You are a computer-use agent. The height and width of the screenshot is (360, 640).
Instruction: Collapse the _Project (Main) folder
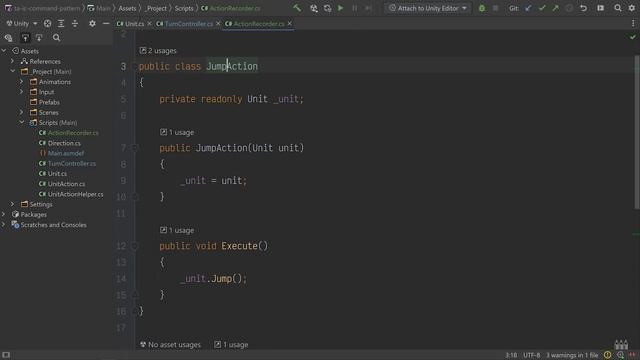pos(13,71)
